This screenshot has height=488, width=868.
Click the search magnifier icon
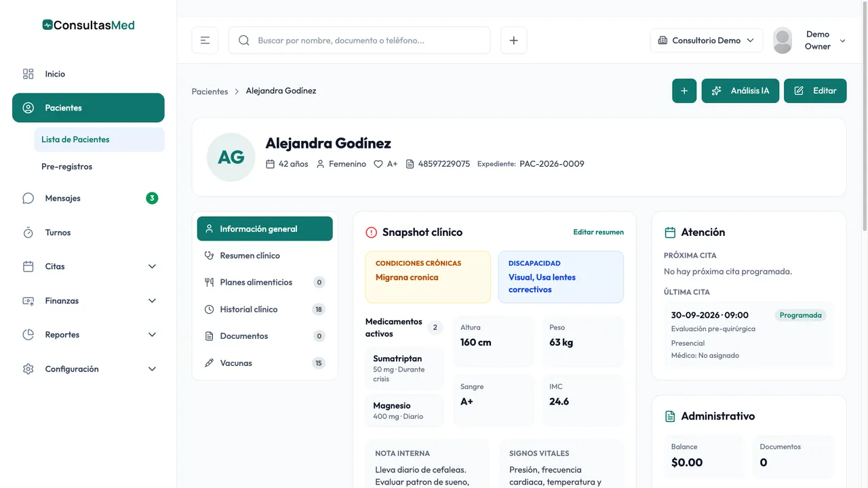click(244, 41)
